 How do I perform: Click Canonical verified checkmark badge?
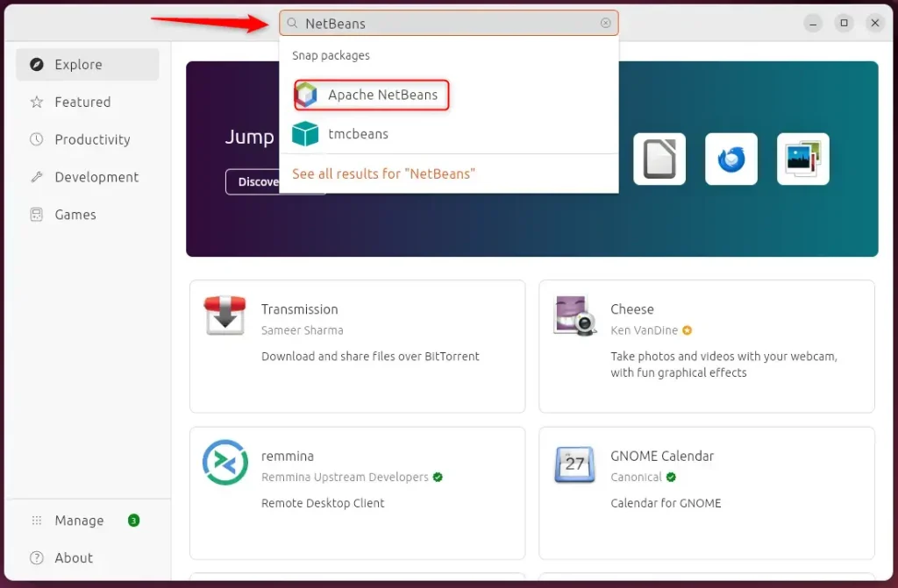tap(671, 477)
